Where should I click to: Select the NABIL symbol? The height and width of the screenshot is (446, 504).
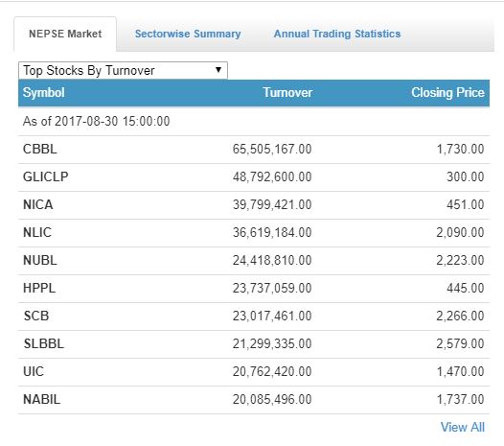(42, 399)
